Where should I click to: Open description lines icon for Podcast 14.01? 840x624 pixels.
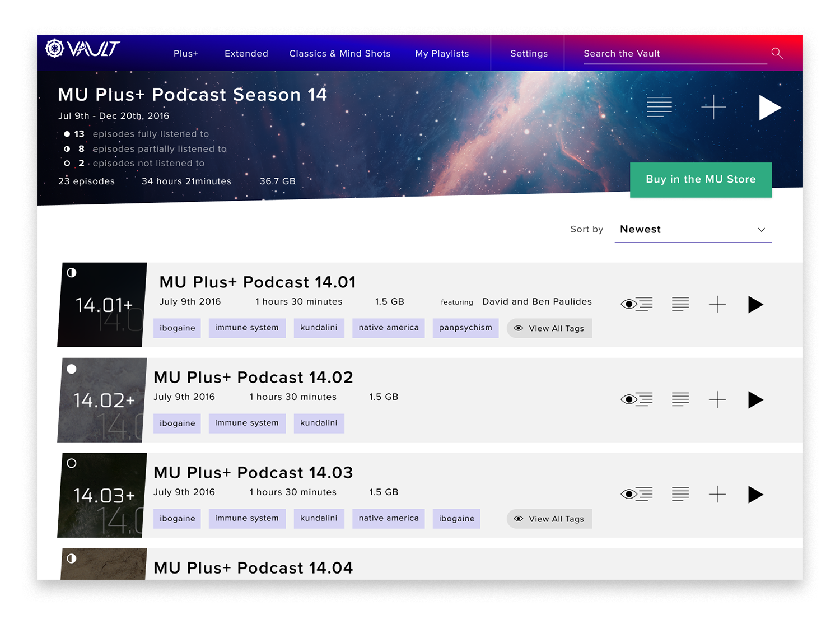click(x=680, y=304)
